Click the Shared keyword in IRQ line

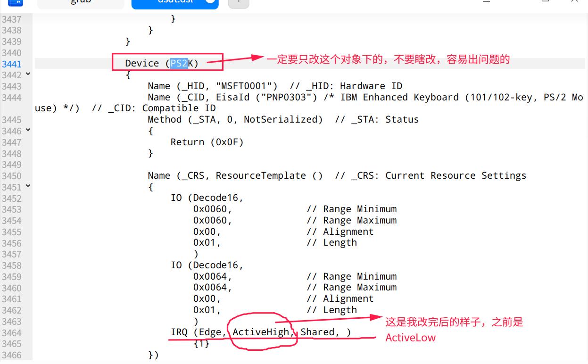(317, 332)
